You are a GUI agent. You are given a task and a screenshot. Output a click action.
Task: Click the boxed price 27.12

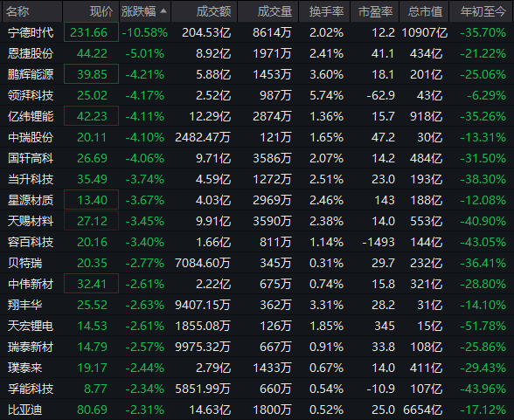click(91, 221)
